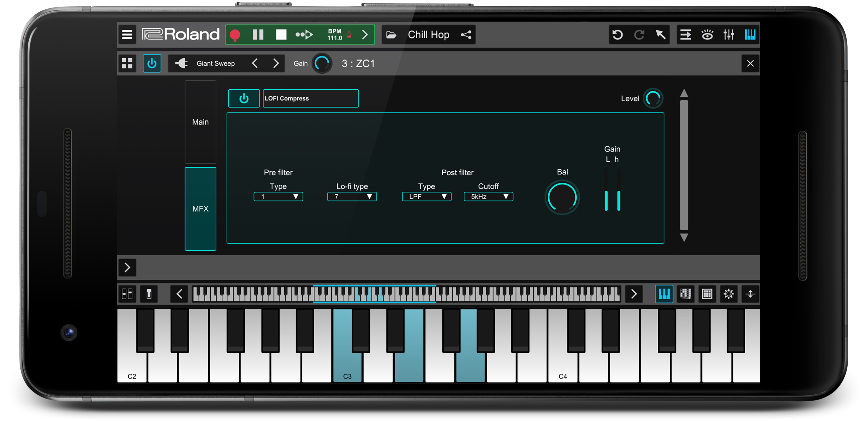Shift keyboard range right
This screenshot has width=868, height=421.
coord(634,294)
